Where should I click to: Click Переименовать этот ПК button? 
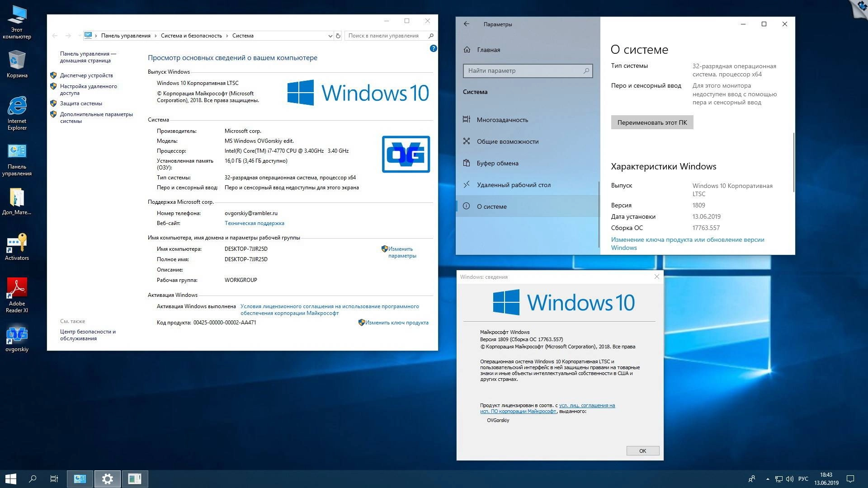pos(652,122)
